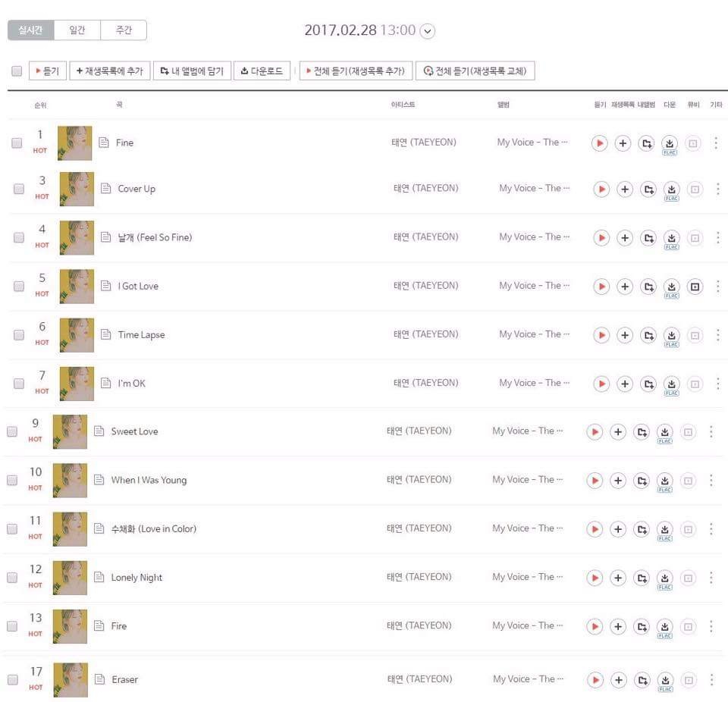Image resolution: width=728 pixels, height=702 pixels.
Task: Watch the I Got Love music video
Action: [695, 287]
